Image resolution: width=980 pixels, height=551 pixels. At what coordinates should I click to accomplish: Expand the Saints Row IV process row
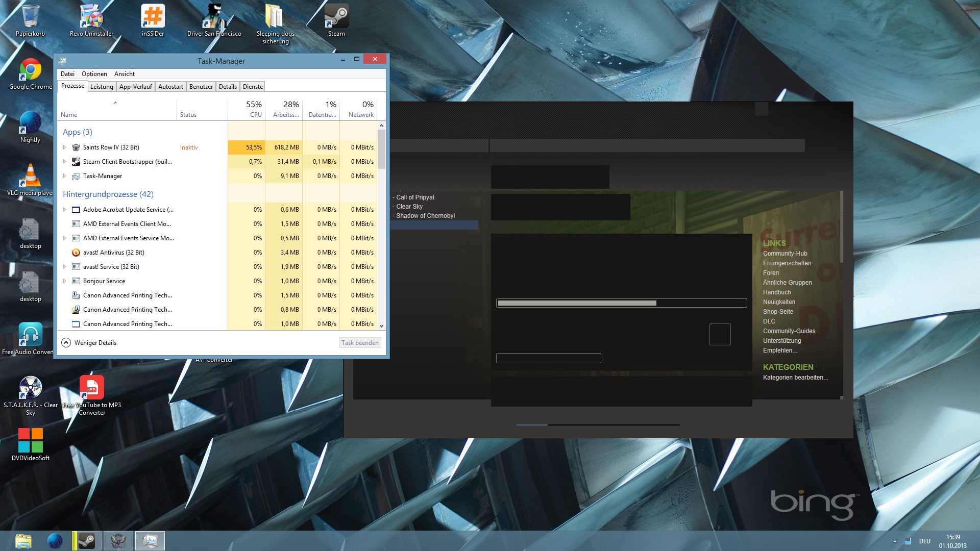64,147
